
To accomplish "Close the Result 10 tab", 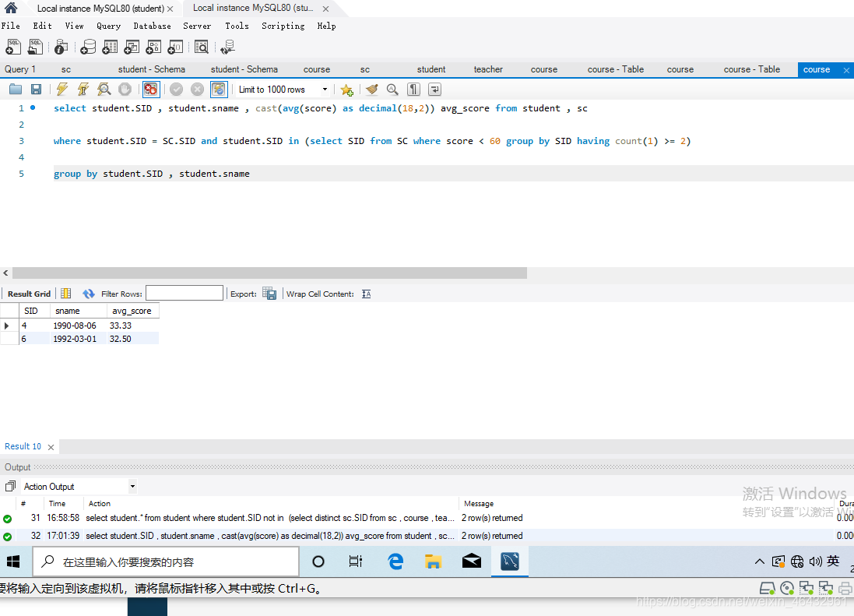I will tap(51, 447).
